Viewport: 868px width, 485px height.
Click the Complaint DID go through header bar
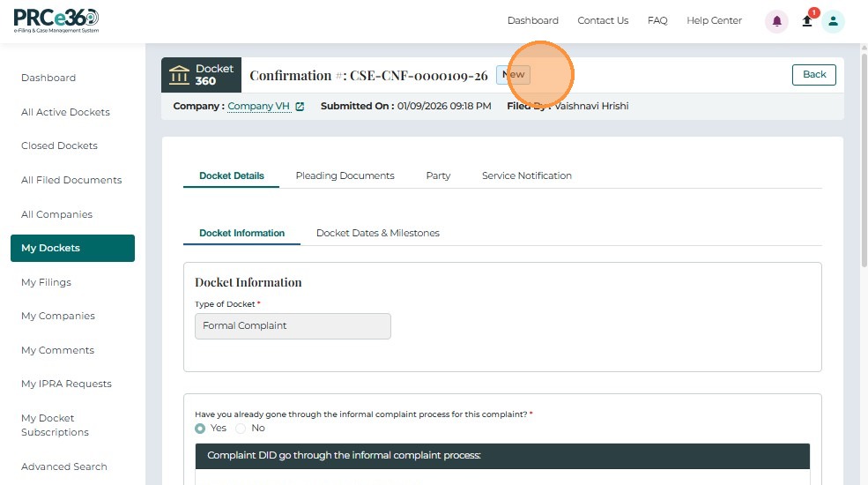[502, 456]
